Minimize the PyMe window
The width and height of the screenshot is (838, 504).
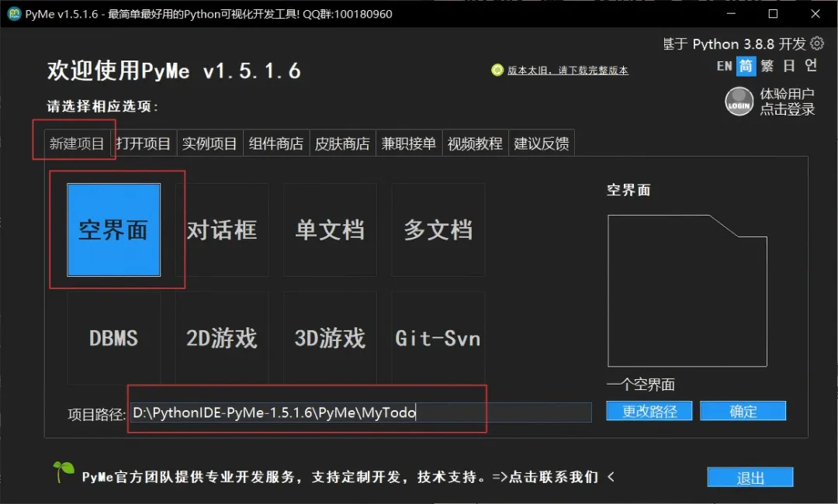(x=731, y=14)
